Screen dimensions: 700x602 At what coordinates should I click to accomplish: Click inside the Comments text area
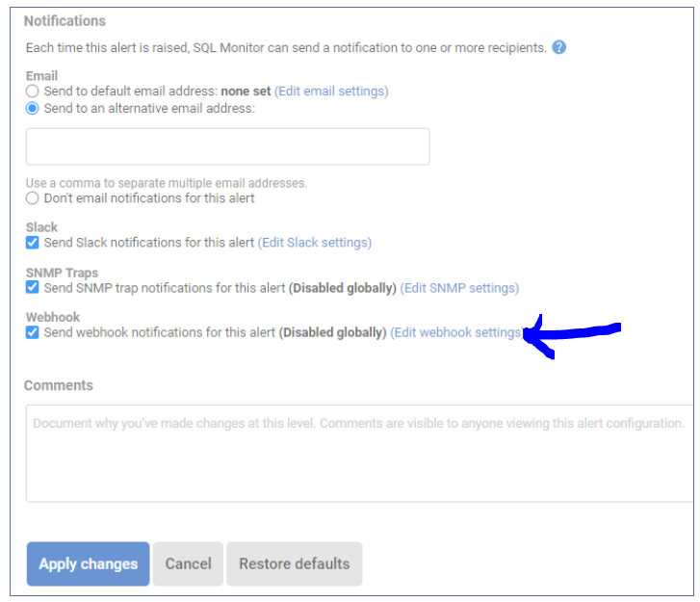358,453
